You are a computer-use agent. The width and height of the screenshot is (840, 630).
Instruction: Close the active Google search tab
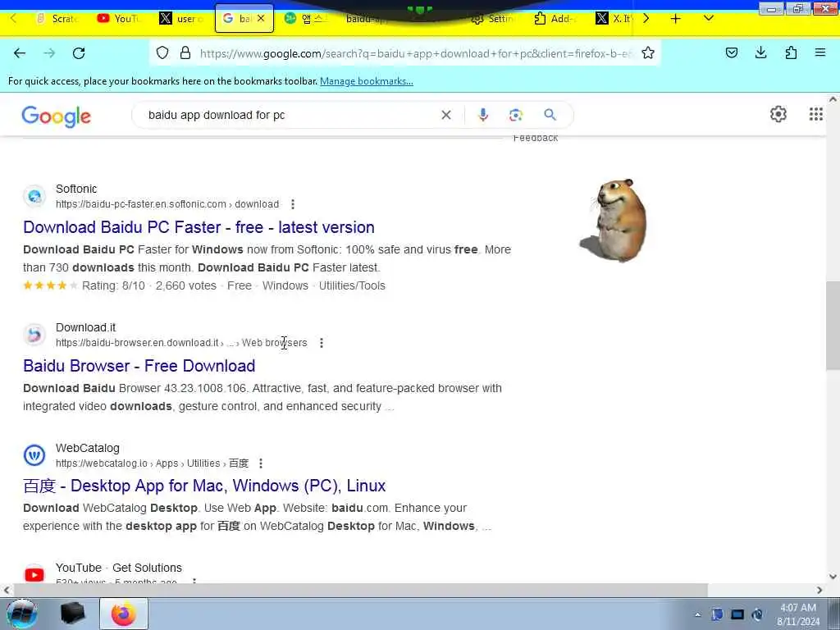click(x=261, y=18)
